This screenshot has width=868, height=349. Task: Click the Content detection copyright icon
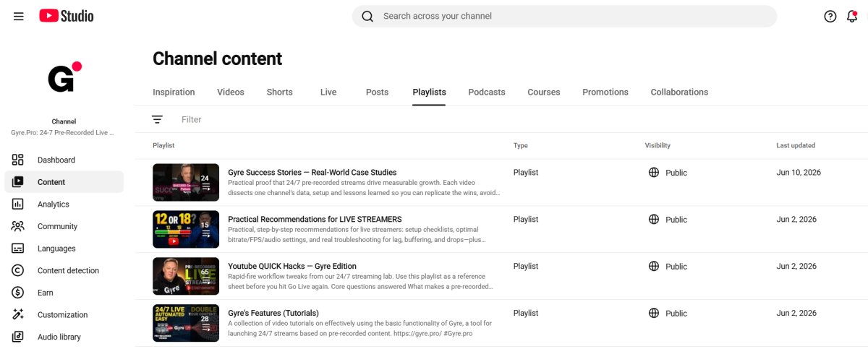[x=18, y=270]
